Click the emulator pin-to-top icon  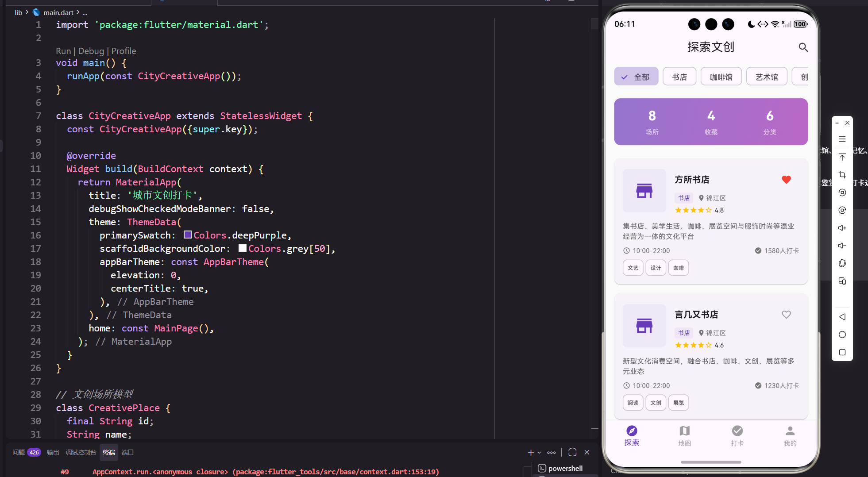pos(842,157)
